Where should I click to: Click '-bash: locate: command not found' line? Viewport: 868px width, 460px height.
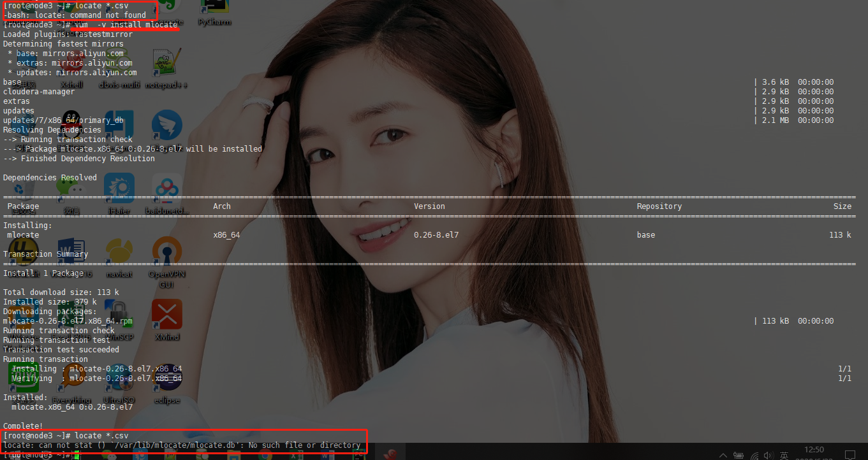point(75,15)
